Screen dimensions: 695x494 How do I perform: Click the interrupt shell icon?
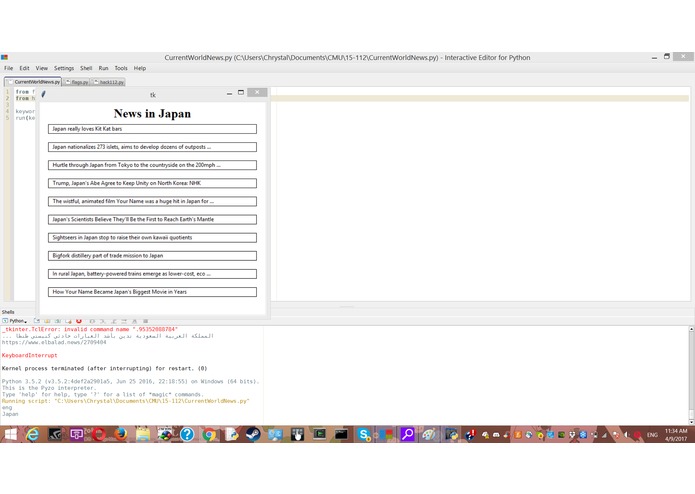pos(47,321)
